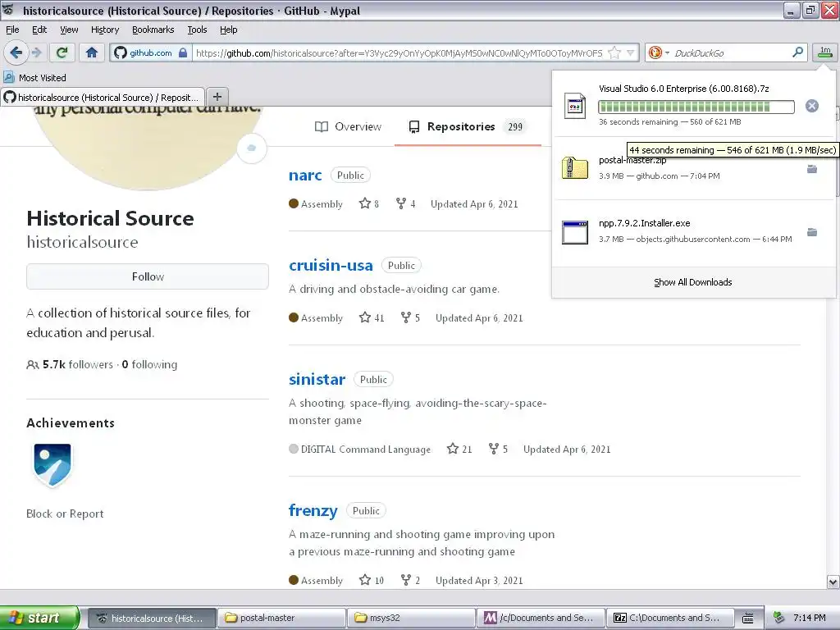Open the cruisin-usa repository
The image size is (840, 630).
point(331,265)
